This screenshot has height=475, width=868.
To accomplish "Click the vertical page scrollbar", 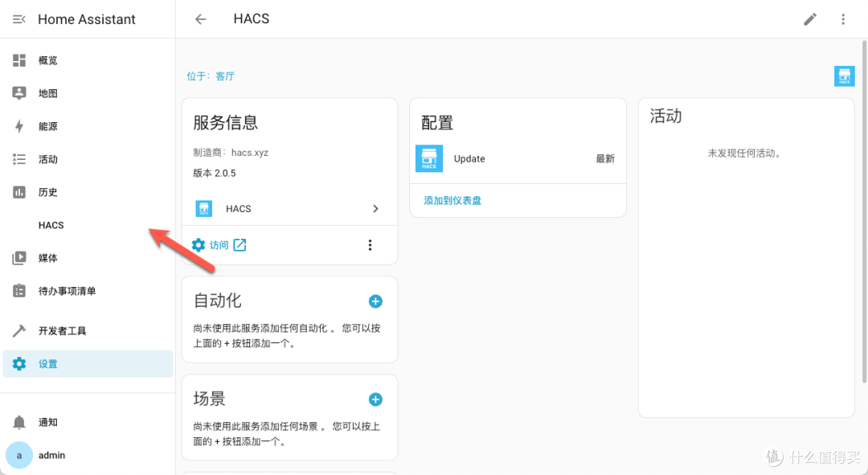I will [864, 211].
